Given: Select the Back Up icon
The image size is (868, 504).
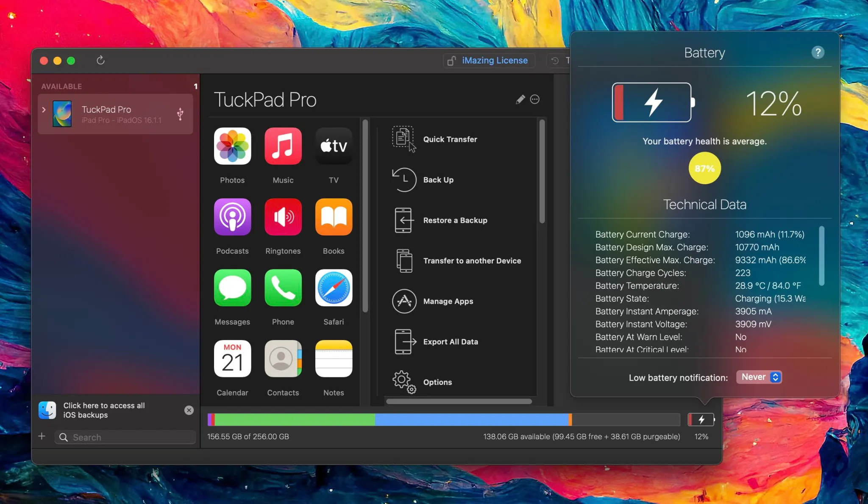Looking at the screenshot, I should [x=404, y=179].
